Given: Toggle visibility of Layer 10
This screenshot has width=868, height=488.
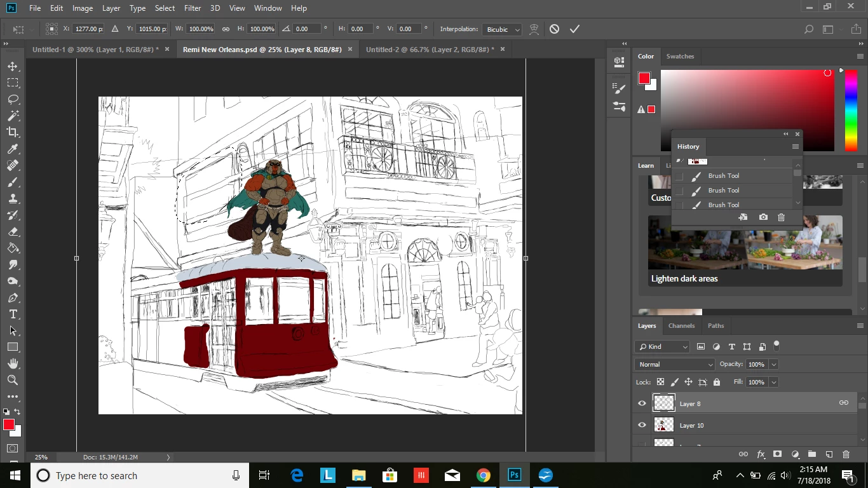Looking at the screenshot, I should tap(642, 425).
